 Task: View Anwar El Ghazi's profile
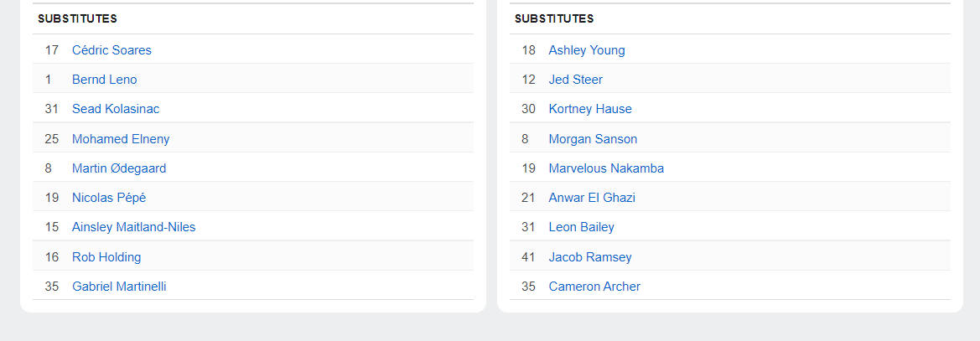pyautogui.click(x=592, y=198)
